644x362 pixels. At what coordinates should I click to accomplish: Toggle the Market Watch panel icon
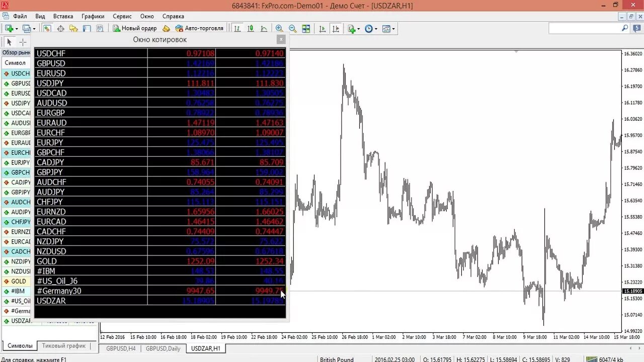[47, 29]
